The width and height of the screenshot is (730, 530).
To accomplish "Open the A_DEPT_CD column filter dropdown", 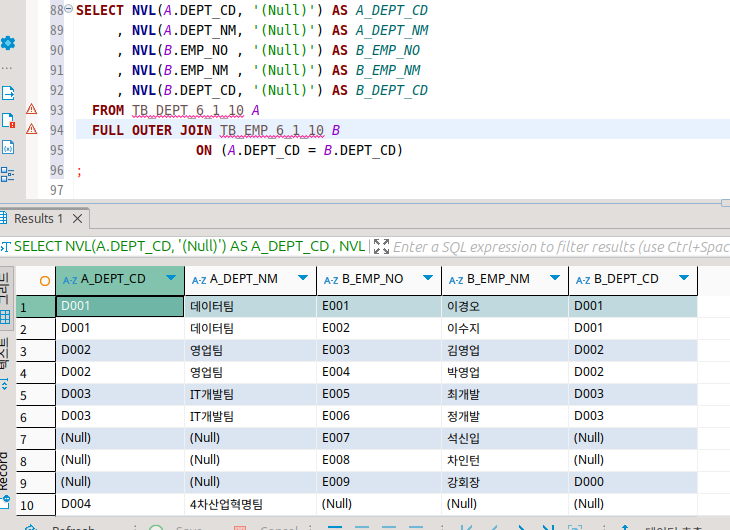I will coord(171,279).
